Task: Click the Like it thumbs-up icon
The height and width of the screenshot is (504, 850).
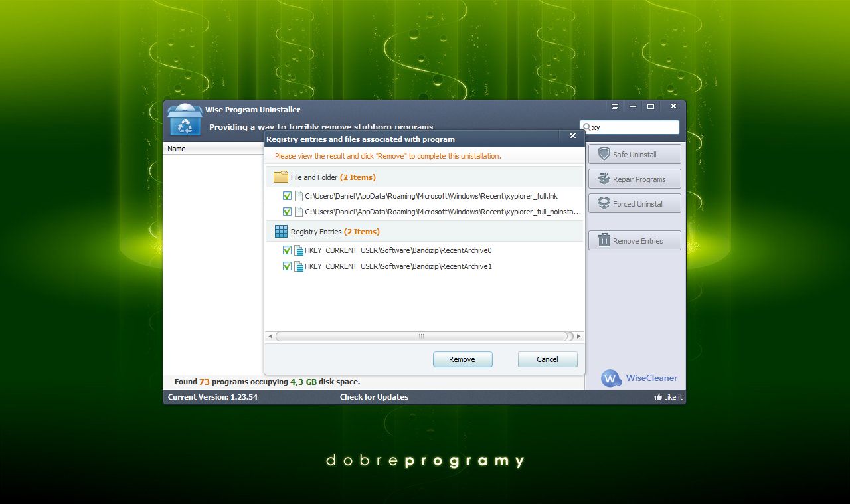Action: click(x=658, y=397)
